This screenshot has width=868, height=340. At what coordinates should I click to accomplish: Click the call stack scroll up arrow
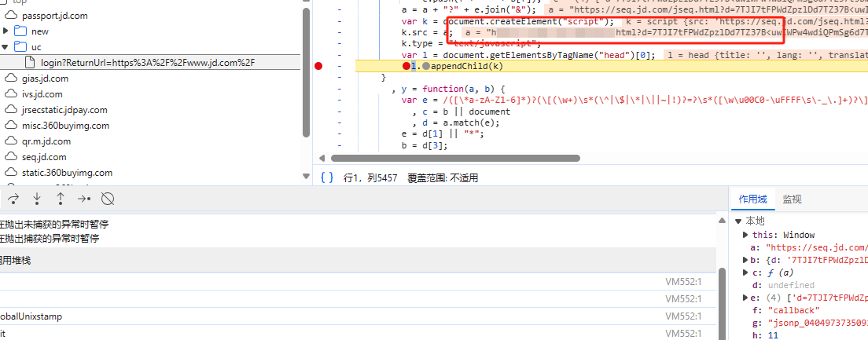(722, 220)
